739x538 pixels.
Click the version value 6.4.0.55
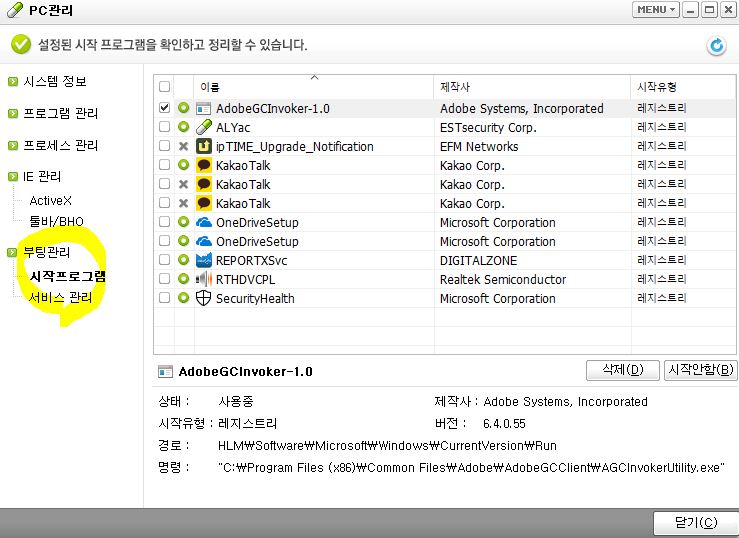[504, 424]
